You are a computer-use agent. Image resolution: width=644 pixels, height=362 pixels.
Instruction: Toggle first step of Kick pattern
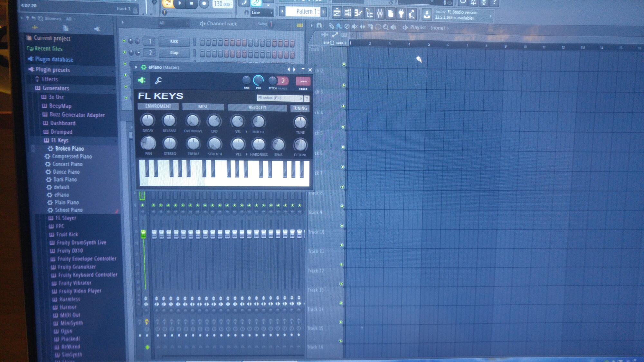coord(202,42)
